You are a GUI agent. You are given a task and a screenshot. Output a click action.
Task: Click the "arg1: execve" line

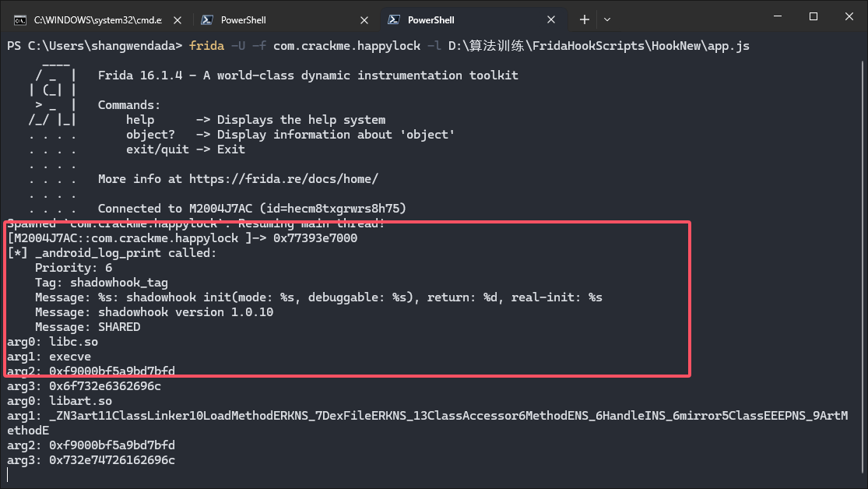pyautogui.click(x=49, y=357)
